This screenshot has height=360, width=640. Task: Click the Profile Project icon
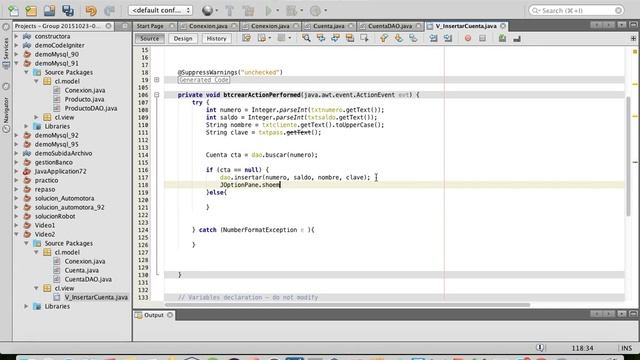(x=315, y=11)
